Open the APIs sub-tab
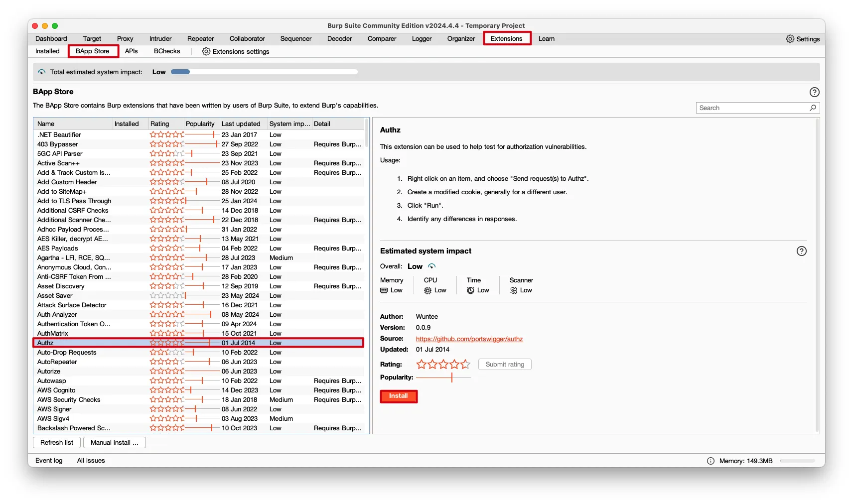The height and width of the screenshot is (504, 853). tap(132, 51)
